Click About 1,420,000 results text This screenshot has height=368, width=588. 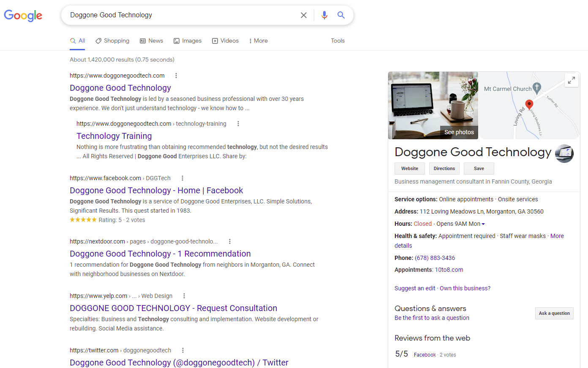click(x=122, y=60)
